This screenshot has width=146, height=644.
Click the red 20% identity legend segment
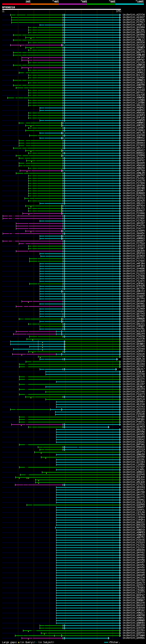[16, 4]
